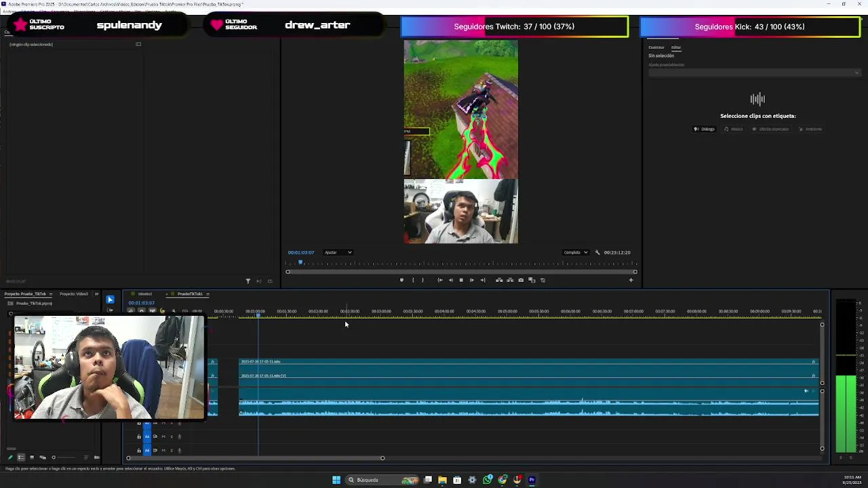Screen dimensions: 868x488
Task: Open the Editar tab in Essential Sound
Action: (x=676, y=47)
